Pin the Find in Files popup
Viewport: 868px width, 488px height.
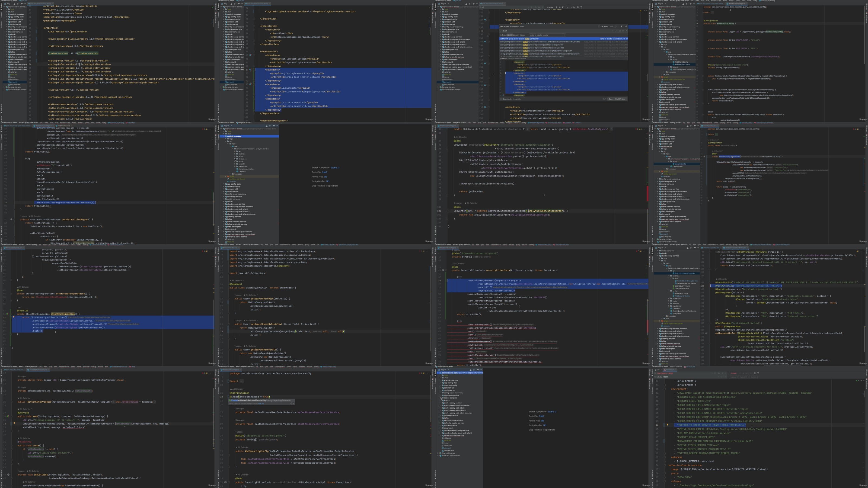pos(626,26)
